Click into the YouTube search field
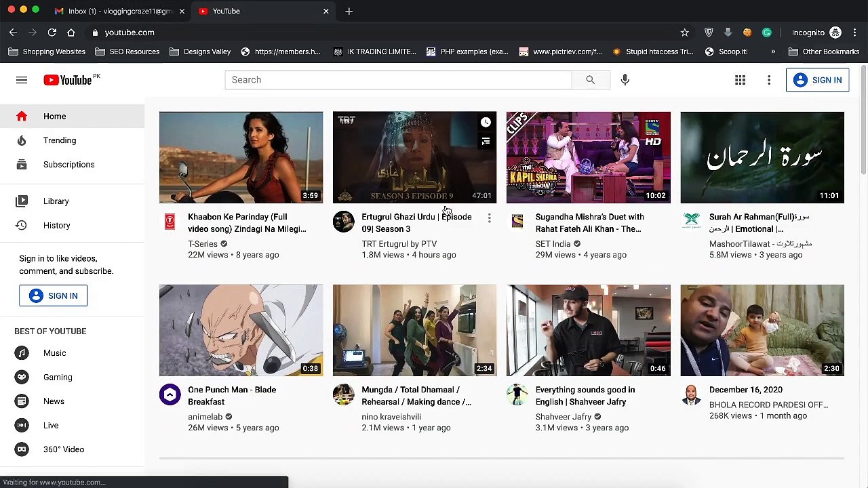Viewport: 868px width, 488px height. click(398, 80)
